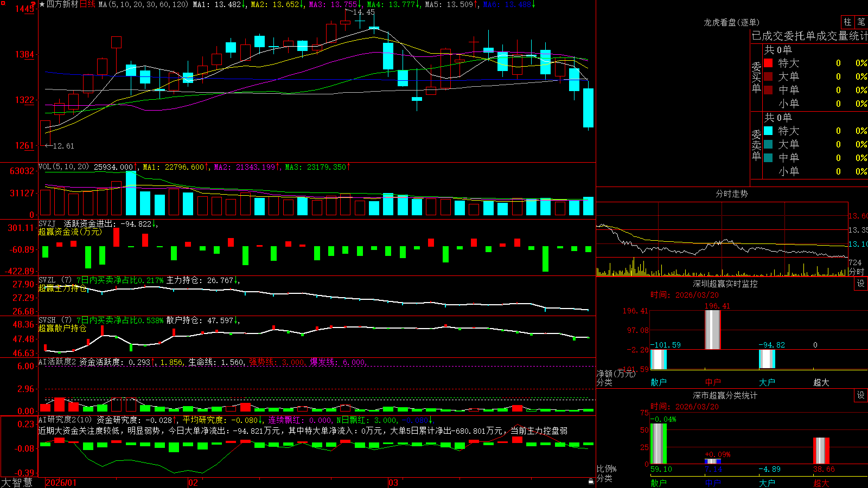Screen dimensions: 868x488
Task: Click the 中户 category label in realtime monitor
Action: click(x=713, y=382)
